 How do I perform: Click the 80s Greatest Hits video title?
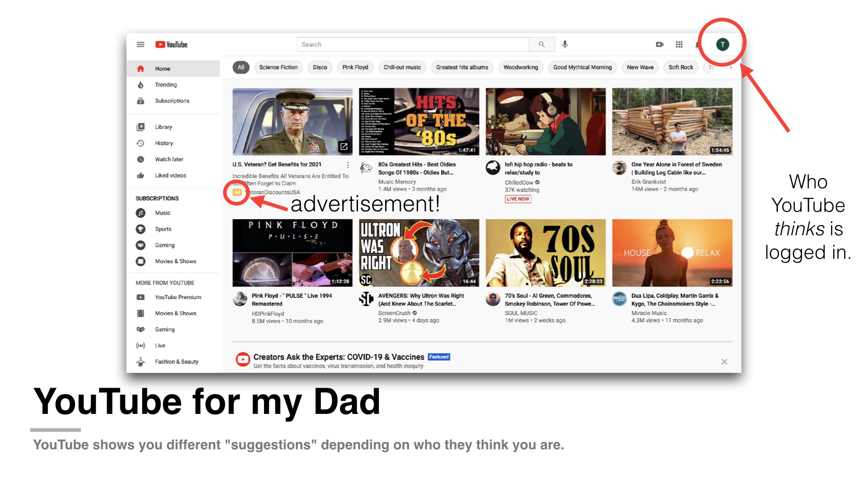pos(416,169)
